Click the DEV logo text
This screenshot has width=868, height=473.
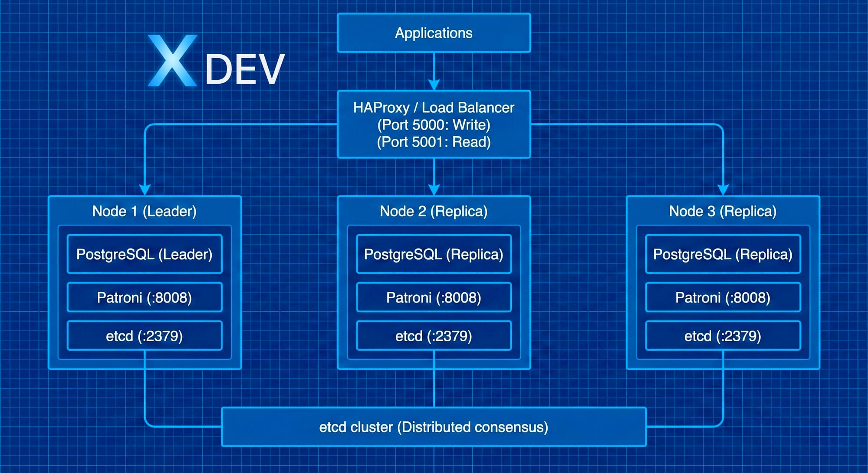coord(245,69)
